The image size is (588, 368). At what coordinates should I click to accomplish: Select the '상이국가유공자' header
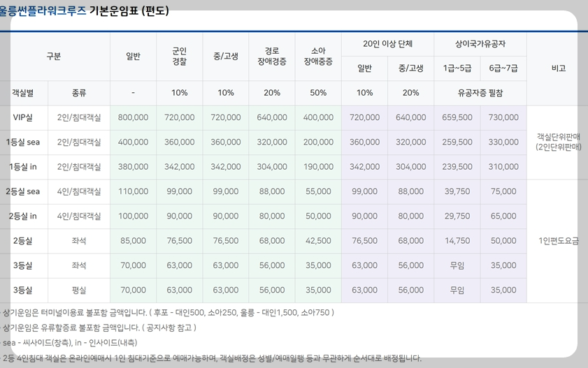pos(480,44)
